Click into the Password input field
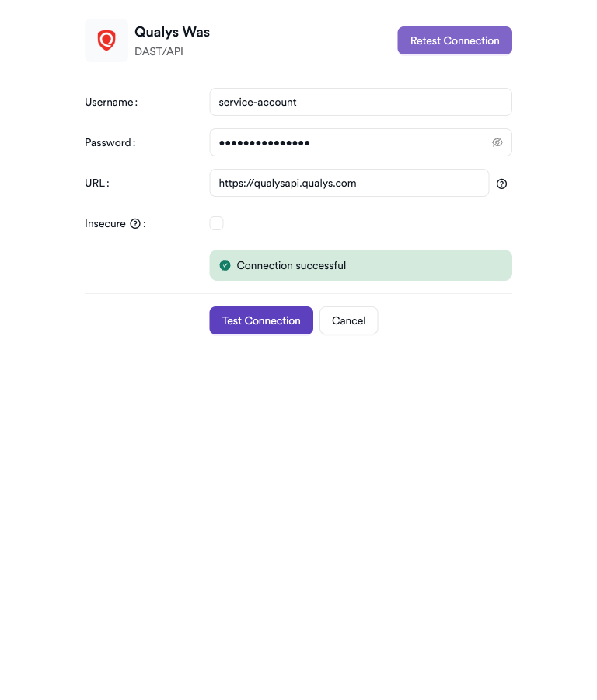 tap(350, 142)
